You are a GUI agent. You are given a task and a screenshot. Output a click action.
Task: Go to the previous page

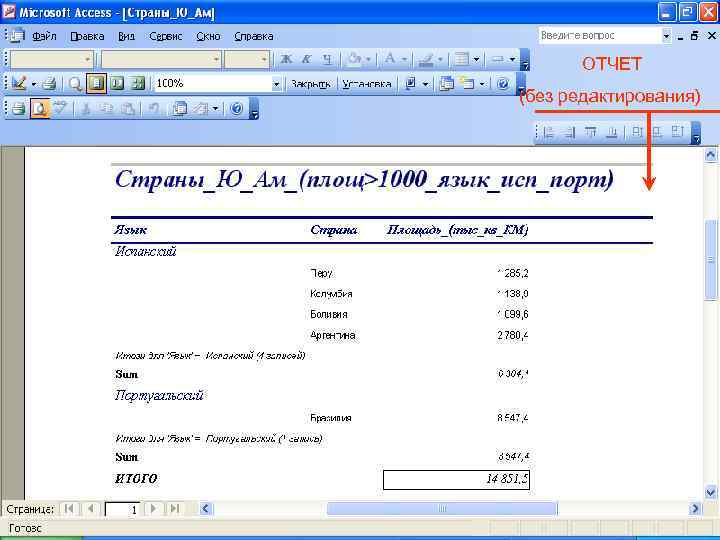(90, 508)
